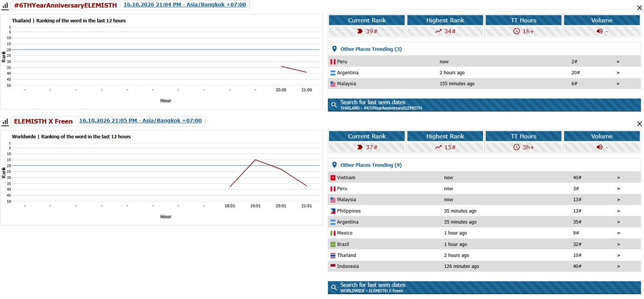Click 20:00 hour label on Thailand chart
The height and width of the screenshot is (299, 644).
[281, 90]
